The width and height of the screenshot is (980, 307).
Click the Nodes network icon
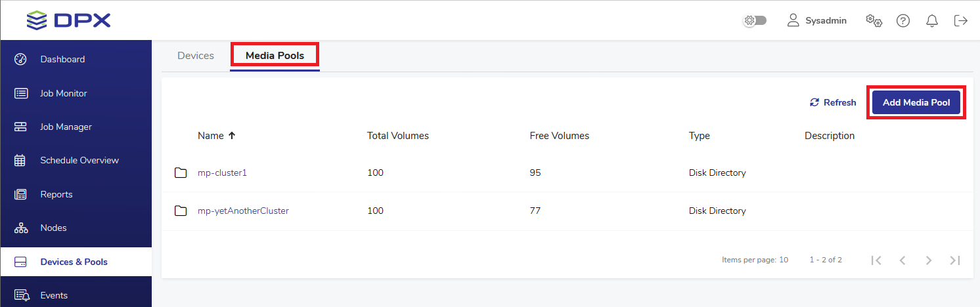pyautogui.click(x=20, y=228)
